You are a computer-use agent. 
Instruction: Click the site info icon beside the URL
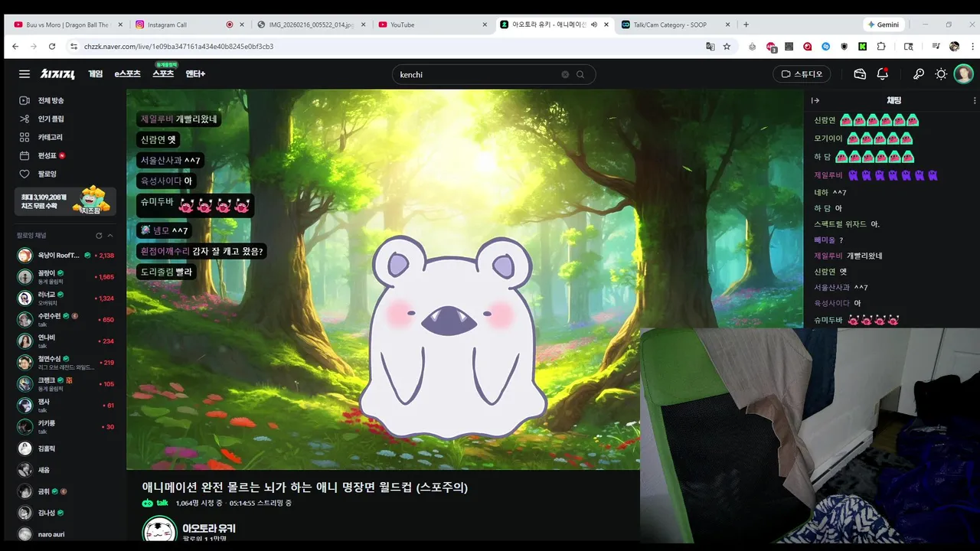[73, 47]
